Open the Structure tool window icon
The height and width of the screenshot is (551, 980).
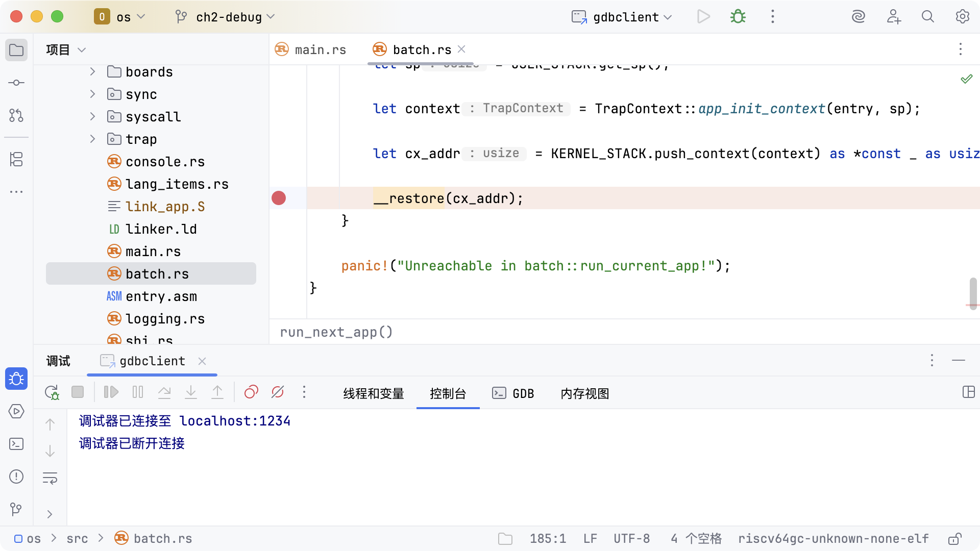click(x=16, y=159)
